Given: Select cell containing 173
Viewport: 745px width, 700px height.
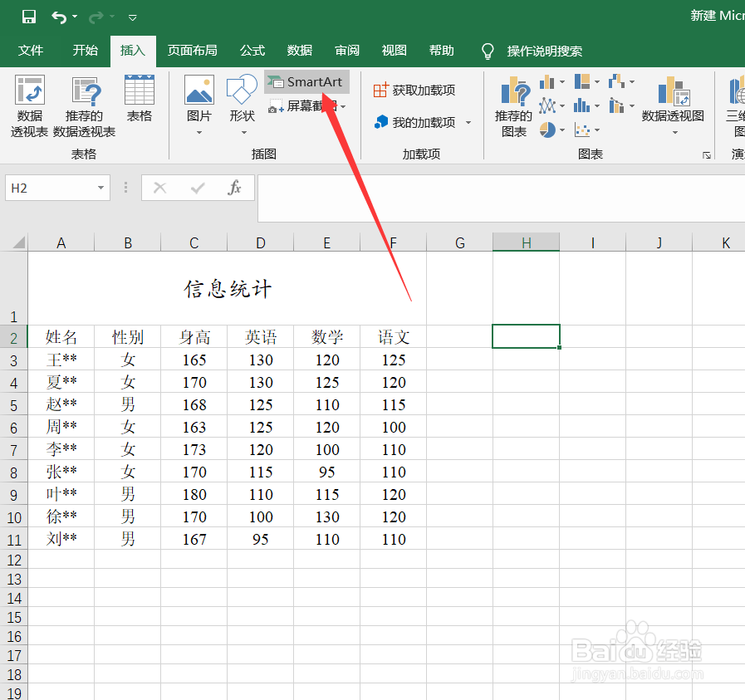Looking at the screenshot, I should tap(194, 449).
